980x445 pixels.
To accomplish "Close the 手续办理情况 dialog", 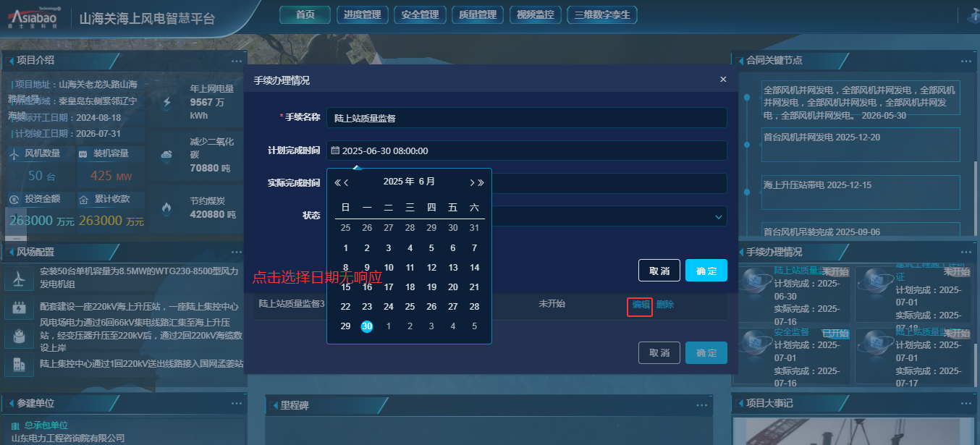I will [x=723, y=80].
